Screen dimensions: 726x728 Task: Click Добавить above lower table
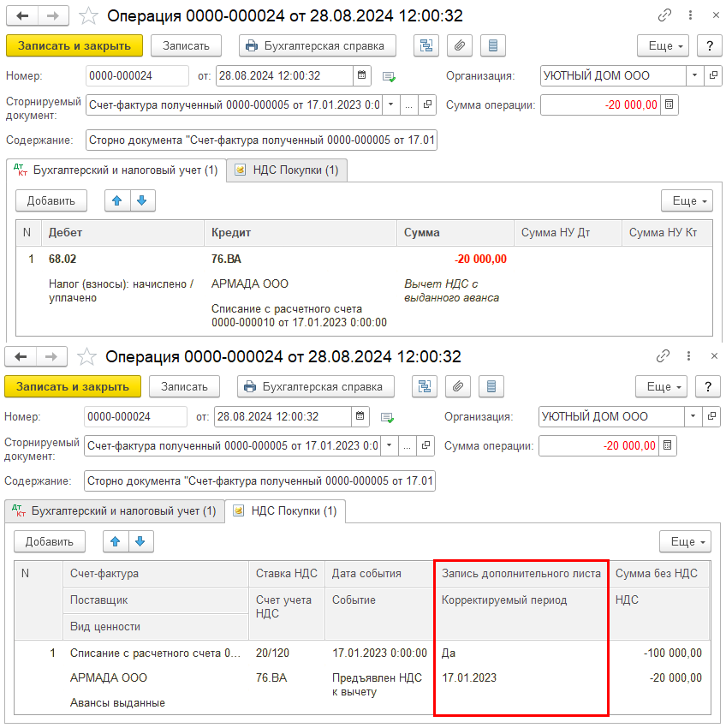click(49, 541)
